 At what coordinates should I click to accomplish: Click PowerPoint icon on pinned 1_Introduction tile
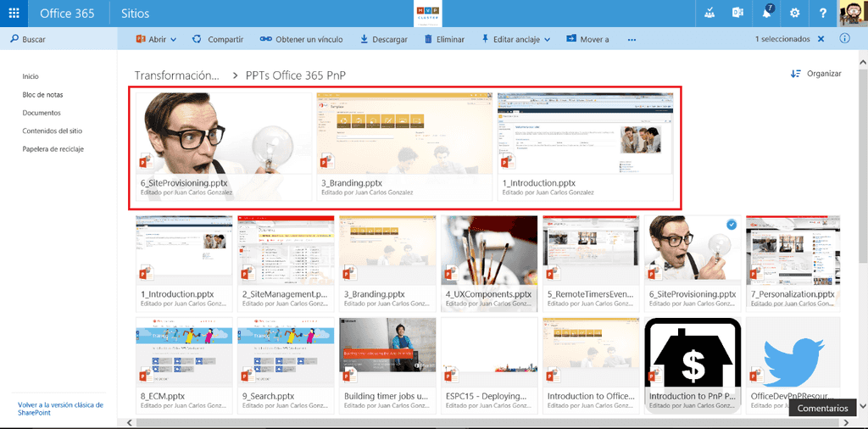coord(509,161)
